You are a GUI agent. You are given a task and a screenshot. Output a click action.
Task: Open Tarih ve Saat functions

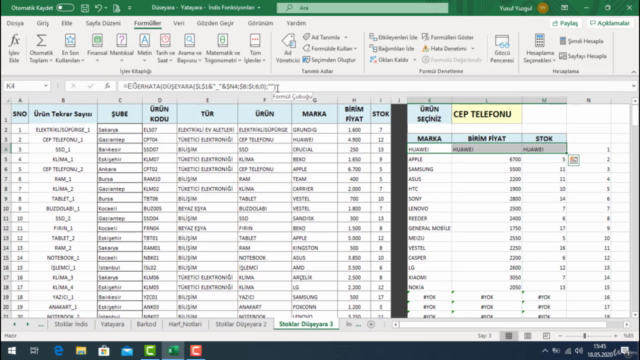point(165,41)
